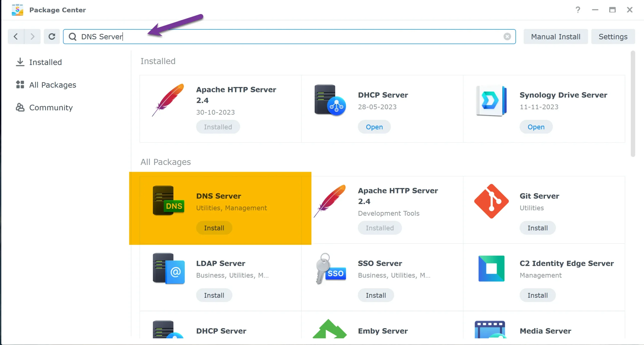The height and width of the screenshot is (345, 644).
Task: Click the installed DHCP Server icon
Action: point(330,100)
